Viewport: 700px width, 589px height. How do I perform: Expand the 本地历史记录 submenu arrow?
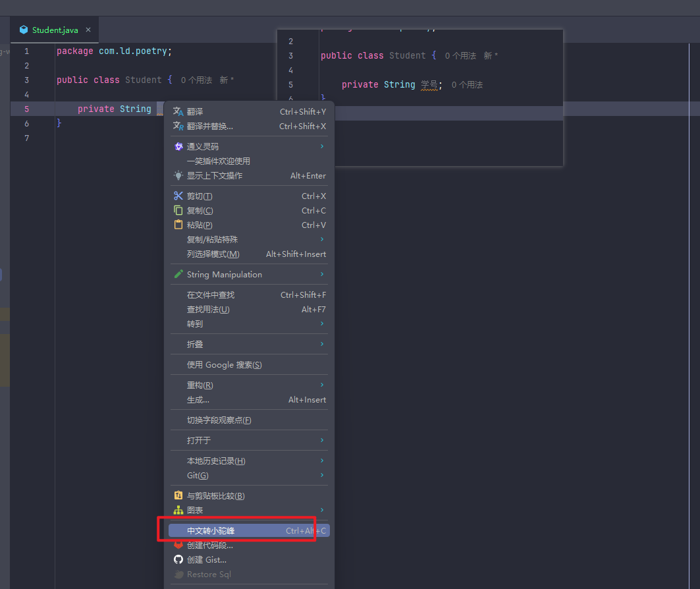322,461
